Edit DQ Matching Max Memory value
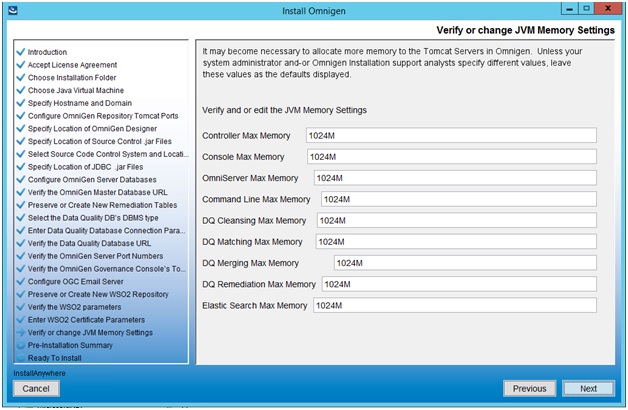 click(x=456, y=241)
